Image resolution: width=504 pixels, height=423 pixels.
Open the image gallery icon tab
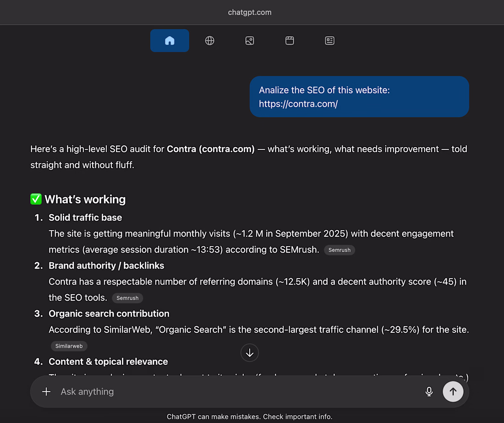pos(250,41)
